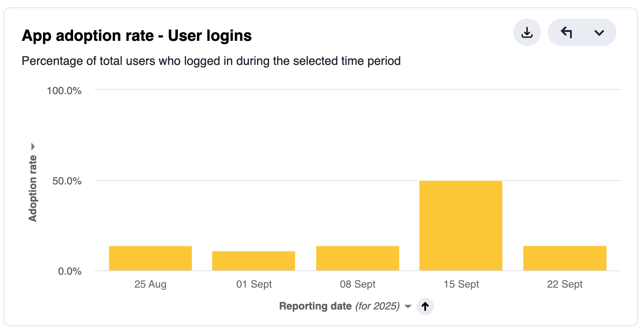Click the 22 Sept axis label

coord(565,284)
